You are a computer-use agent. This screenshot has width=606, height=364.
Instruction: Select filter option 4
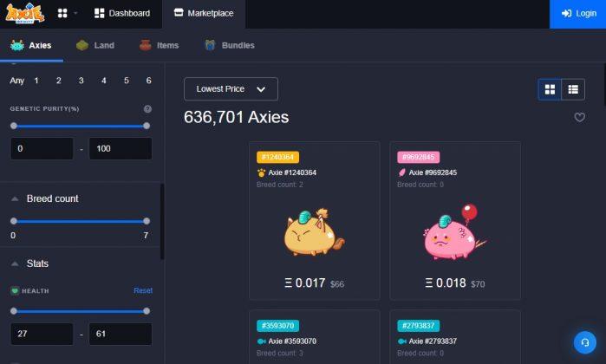pyautogui.click(x=104, y=81)
